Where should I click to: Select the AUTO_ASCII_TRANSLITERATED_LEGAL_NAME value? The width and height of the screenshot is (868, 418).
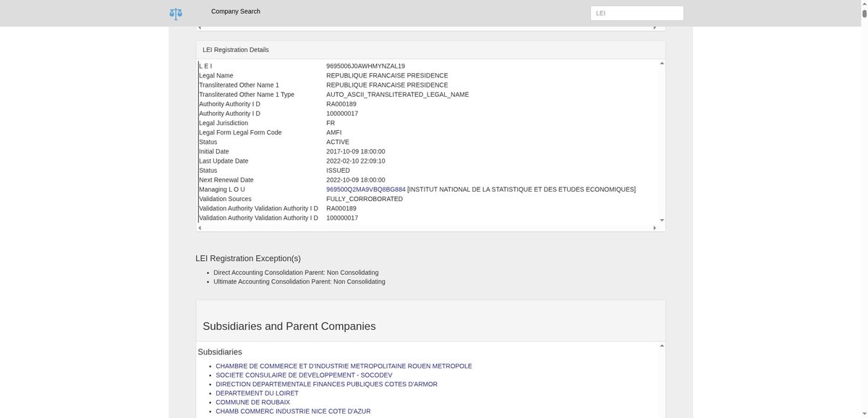click(398, 95)
